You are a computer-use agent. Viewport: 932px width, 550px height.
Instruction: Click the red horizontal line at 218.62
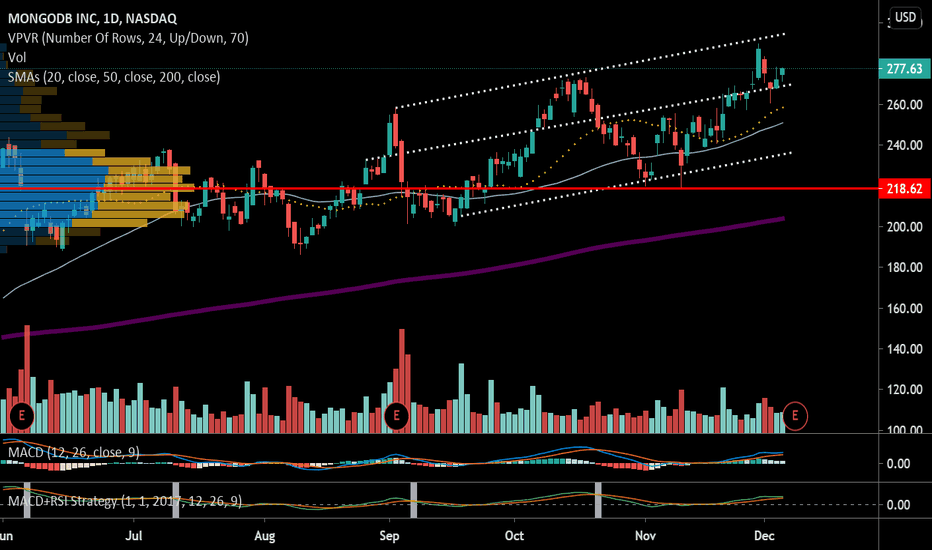[x=439, y=188]
